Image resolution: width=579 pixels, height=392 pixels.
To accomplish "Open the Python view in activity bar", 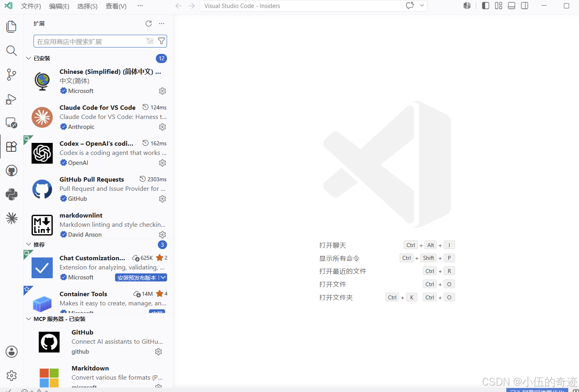I will point(12,194).
